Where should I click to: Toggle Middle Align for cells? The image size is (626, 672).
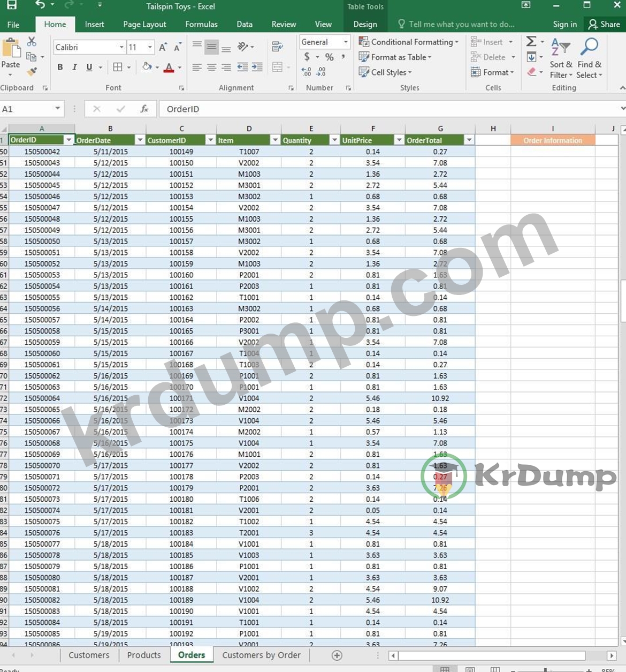pos(212,47)
